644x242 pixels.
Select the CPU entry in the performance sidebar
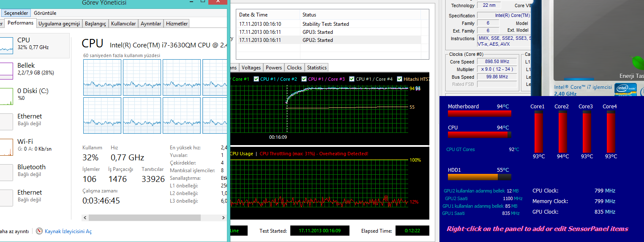tap(35, 46)
